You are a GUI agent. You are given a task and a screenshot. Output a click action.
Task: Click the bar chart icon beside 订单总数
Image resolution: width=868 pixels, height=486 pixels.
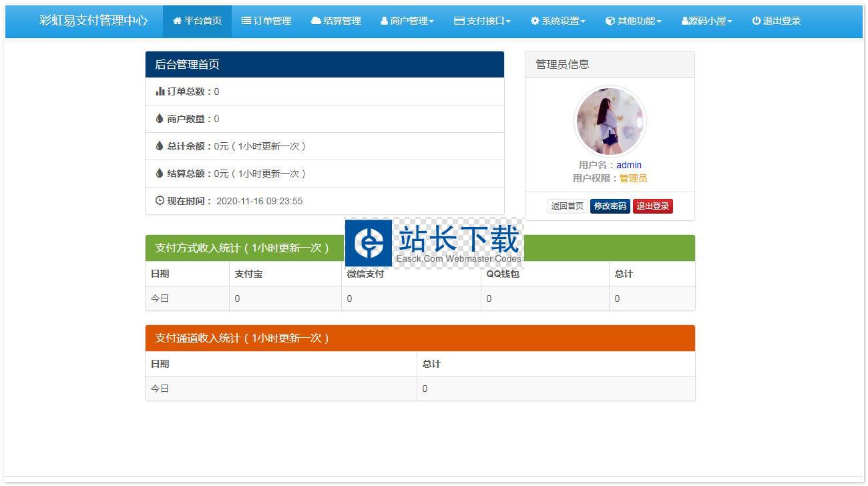pos(160,91)
